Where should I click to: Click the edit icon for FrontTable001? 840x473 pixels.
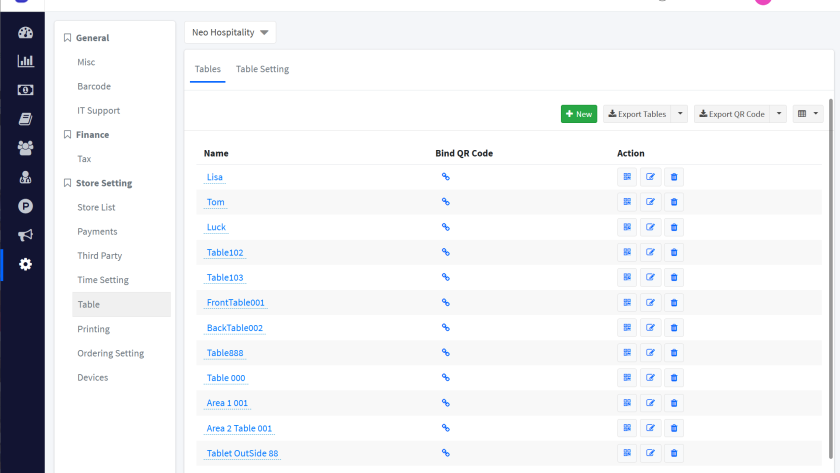pyautogui.click(x=650, y=302)
